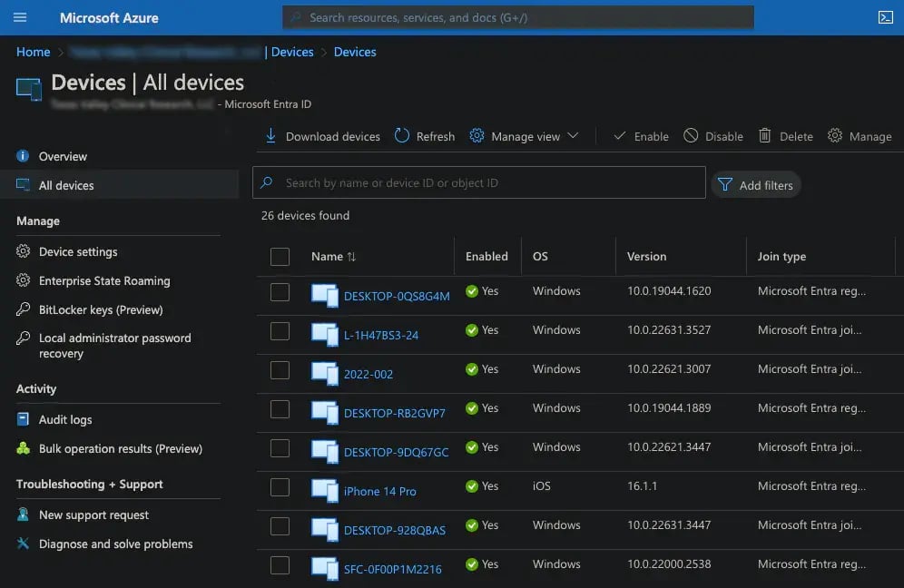Click the last Devices breadcrumb link

pyautogui.click(x=355, y=52)
